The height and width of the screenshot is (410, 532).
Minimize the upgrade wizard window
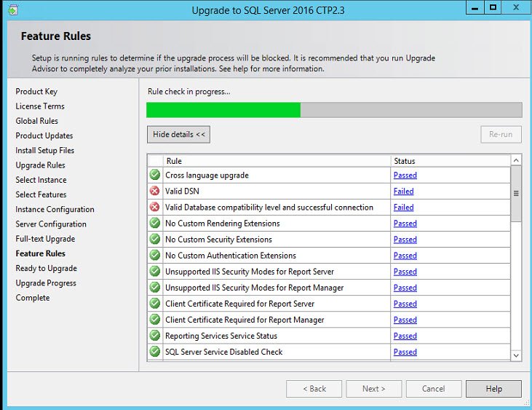[475, 7]
